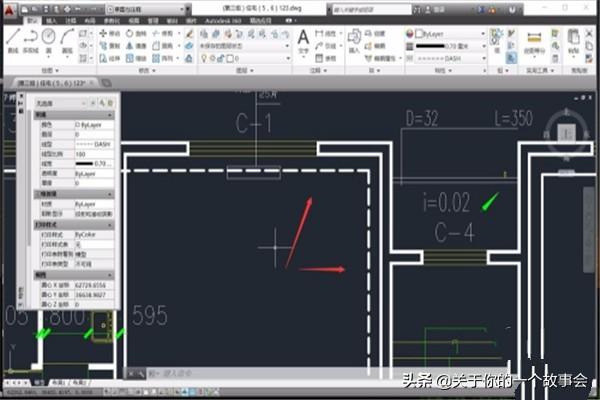Expand the Properties ribbon panel

(x=443, y=70)
